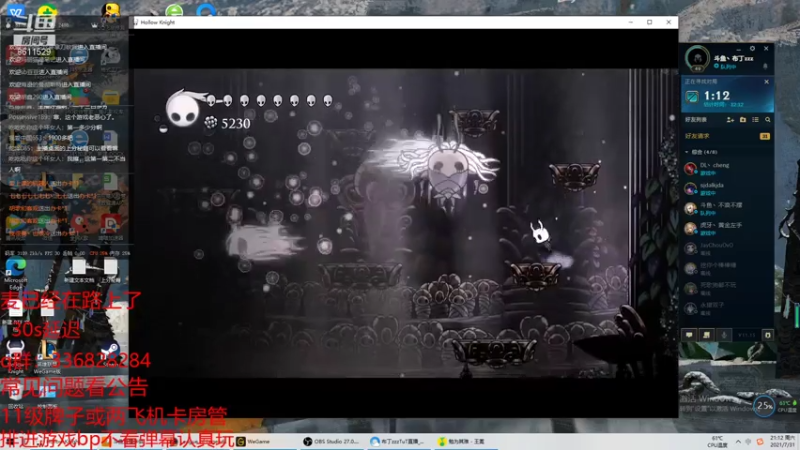Click the green circular browser desktop icon at top
The width and height of the screenshot is (800, 450).
174,10
